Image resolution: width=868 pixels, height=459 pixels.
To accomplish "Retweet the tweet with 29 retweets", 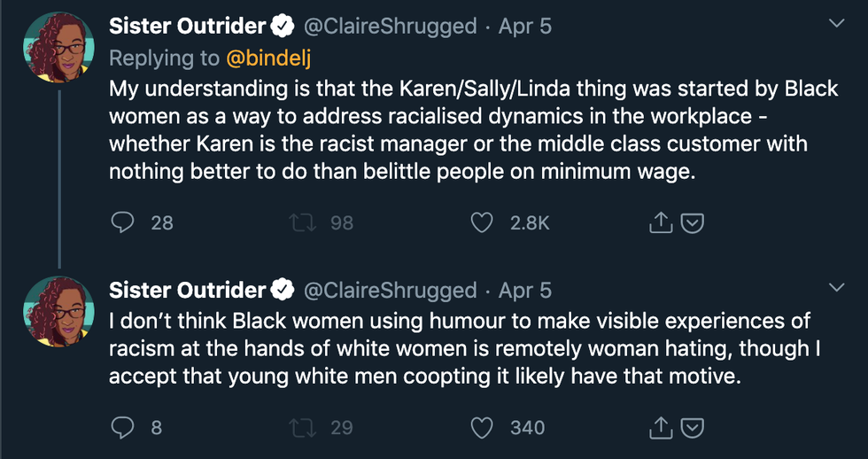I will pyautogui.click(x=301, y=428).
